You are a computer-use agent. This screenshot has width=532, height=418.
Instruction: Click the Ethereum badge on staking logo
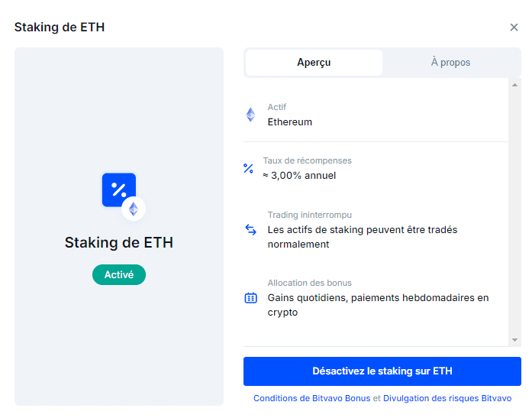tap(134, 209)
